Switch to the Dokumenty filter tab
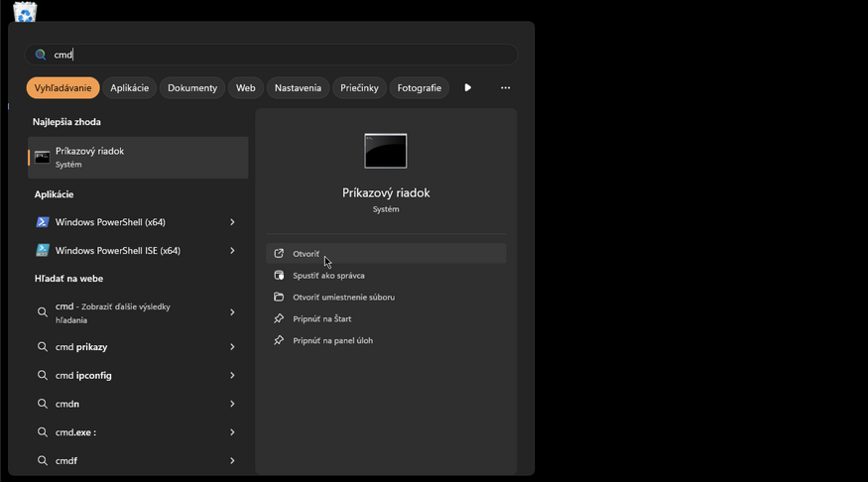Screen dimensions: 868x482 192,88
